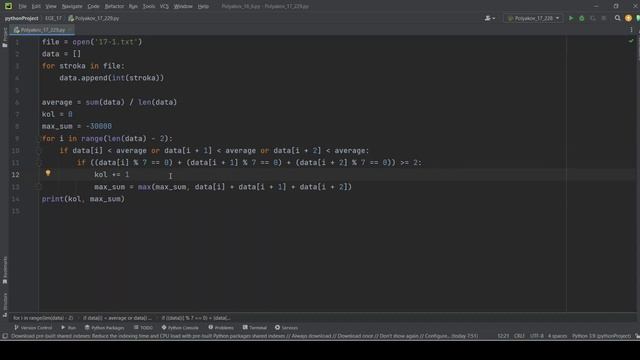
Task: Click the yellow light bulb intention icon
Action: [48, 173]
